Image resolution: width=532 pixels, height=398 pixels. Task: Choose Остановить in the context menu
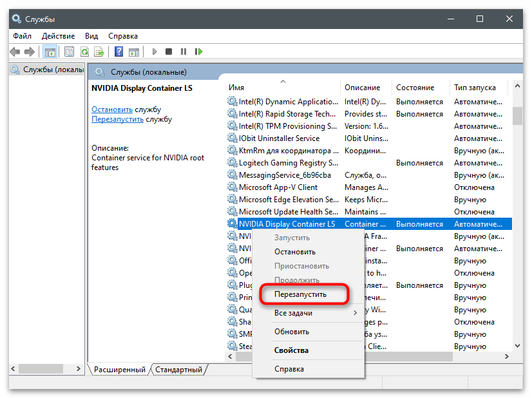(x=295, y=252)
